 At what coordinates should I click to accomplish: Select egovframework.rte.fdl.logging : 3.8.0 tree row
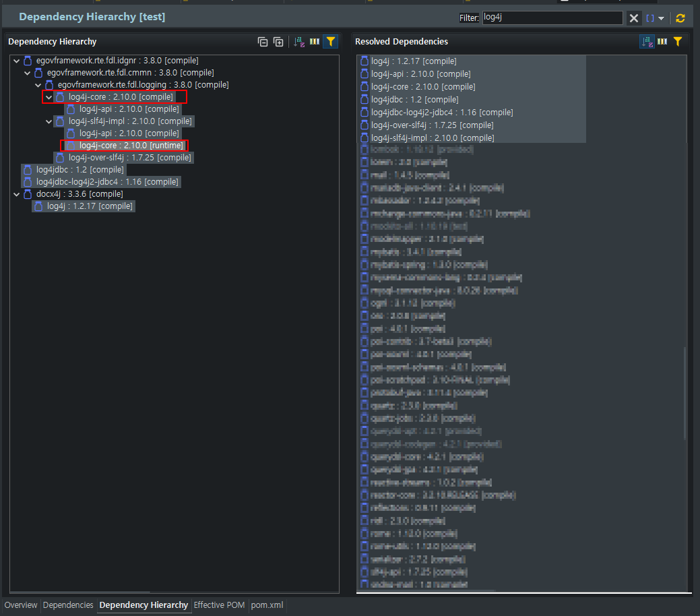[x=143, y=84]
